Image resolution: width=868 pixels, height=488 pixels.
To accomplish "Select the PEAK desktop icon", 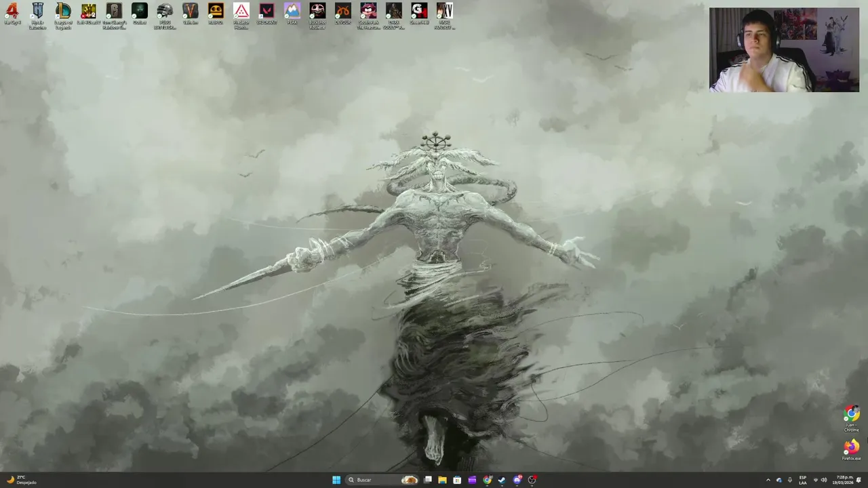I will 292,14.
